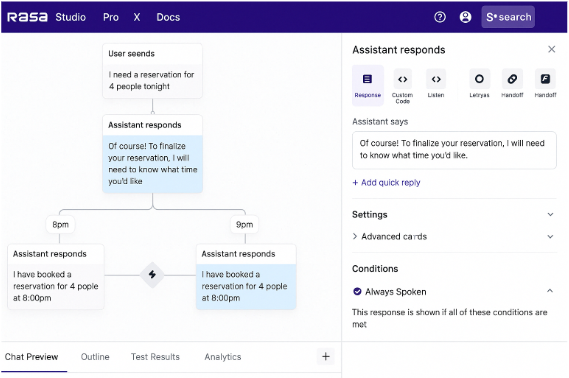This screenshot has width=569, height=378.
Task: Open the user account profile icon
Action: 465,17
